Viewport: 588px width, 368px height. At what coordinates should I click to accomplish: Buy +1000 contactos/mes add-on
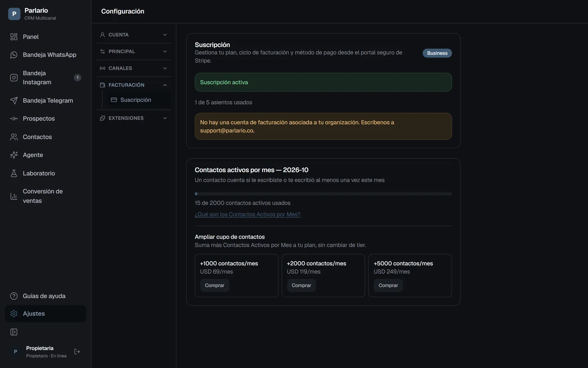coord(215,286)
